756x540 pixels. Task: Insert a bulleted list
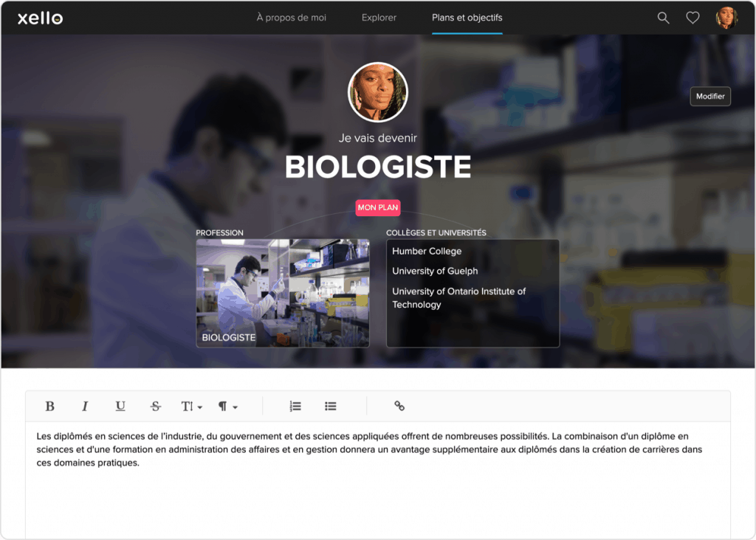point(331,406)
